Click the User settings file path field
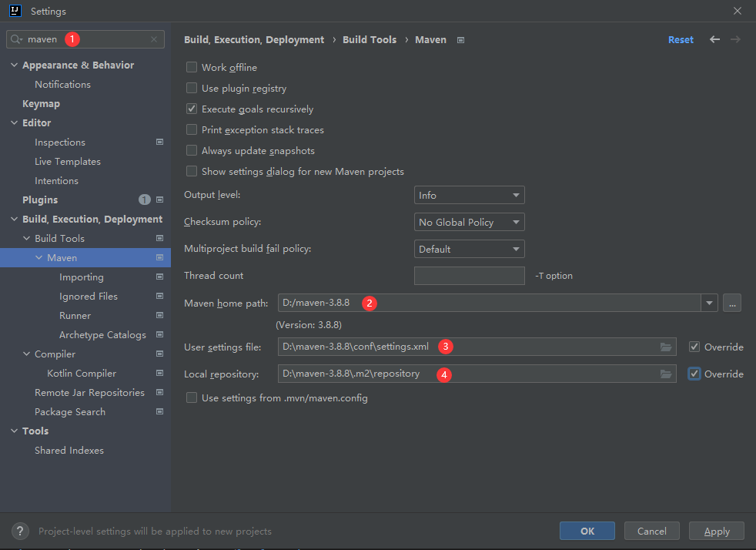756x550 pixels. pos(477,347)
